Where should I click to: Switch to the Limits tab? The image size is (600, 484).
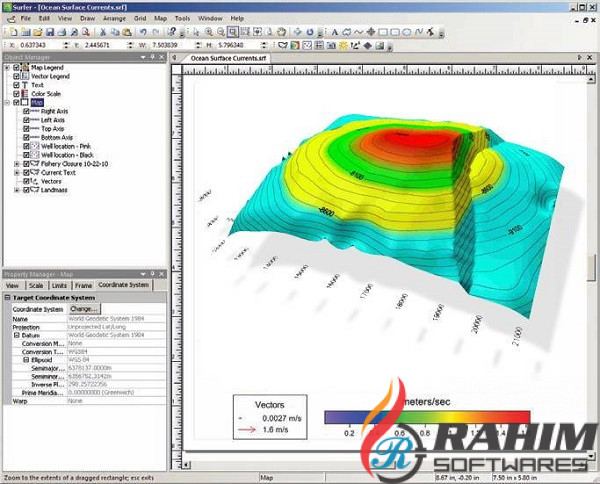pyautogui.click(x=61, y=285)
